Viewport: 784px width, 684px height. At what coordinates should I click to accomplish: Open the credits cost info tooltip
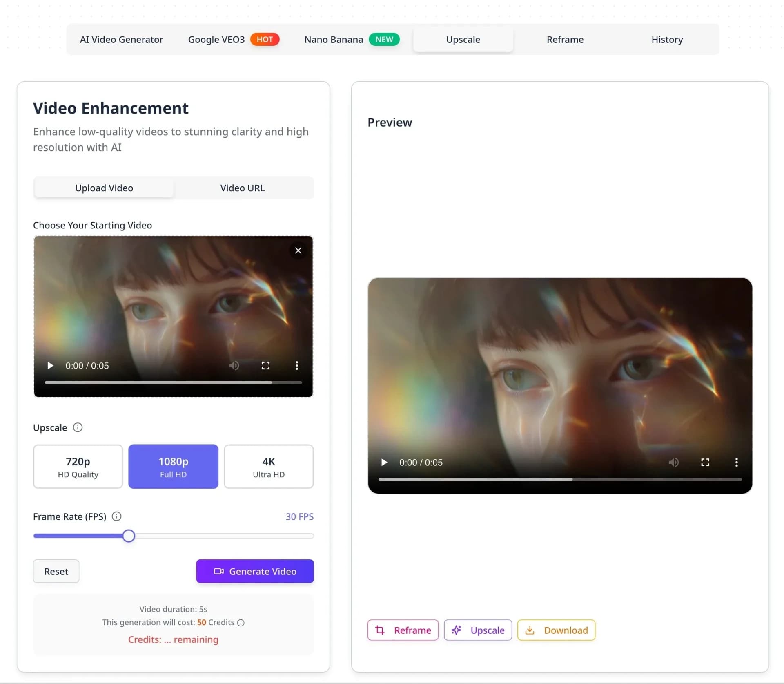pyautogui.click(x=241, y=623)
